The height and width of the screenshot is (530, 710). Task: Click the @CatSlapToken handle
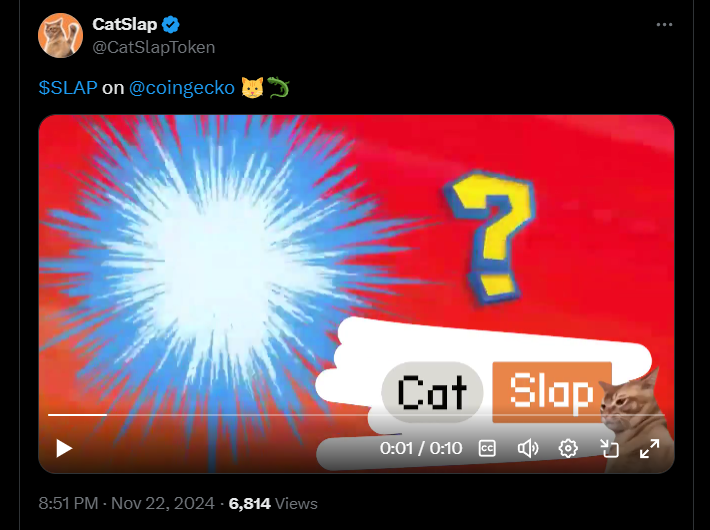point(154,47)
